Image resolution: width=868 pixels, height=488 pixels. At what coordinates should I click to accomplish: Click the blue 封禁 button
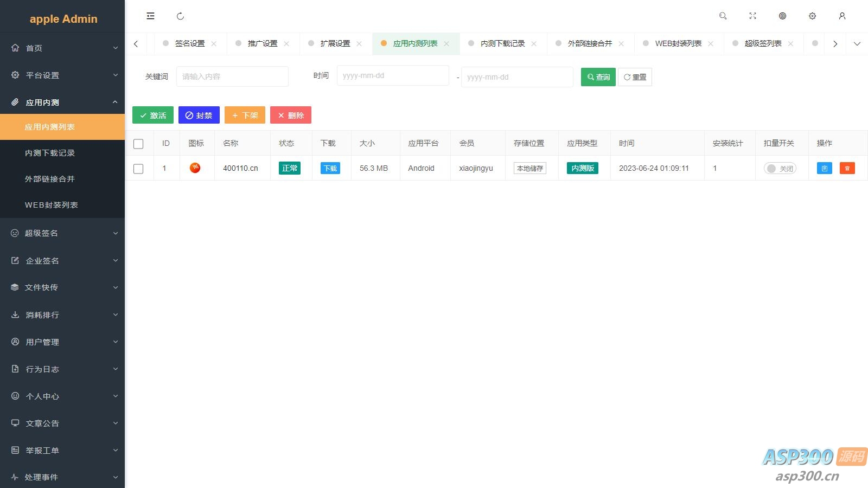coord(199,115)
